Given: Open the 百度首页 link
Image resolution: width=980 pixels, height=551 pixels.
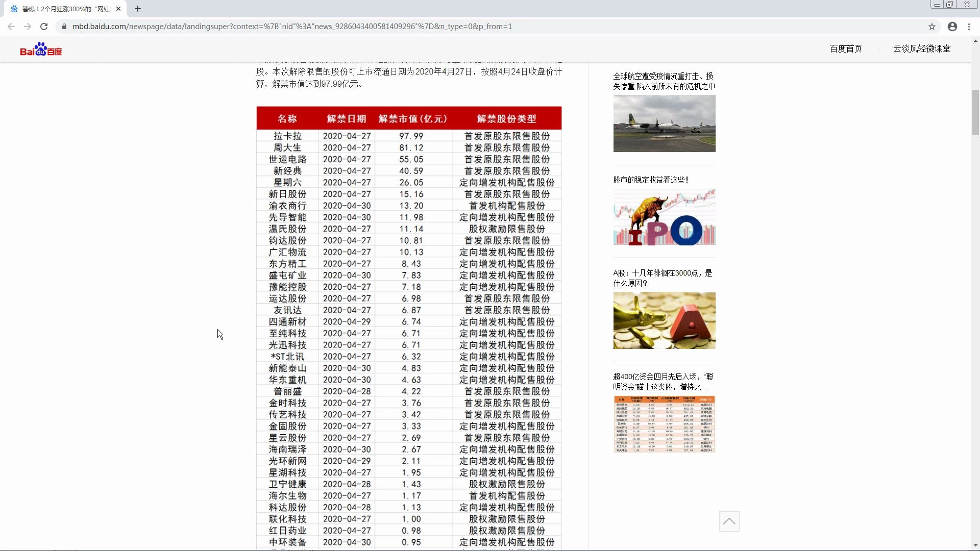Looking at the screenshot, I should click(845, 48).
